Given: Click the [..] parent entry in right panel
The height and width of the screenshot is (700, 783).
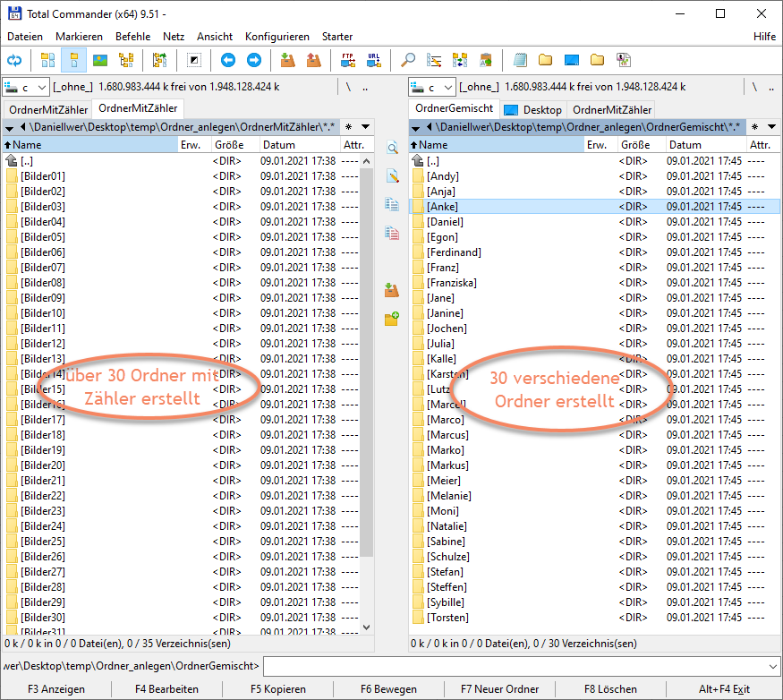Looking at the screenshot, I should pyautogui.click(x=594, y=161).
